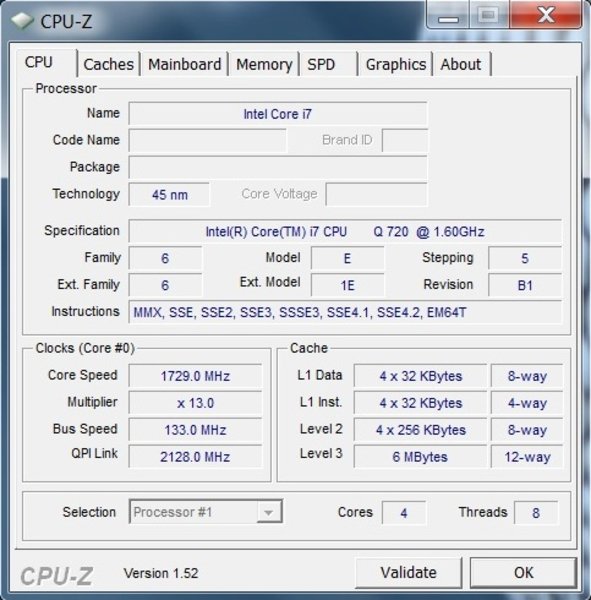Open the Caches tab
Image resolution: width=591 pixels, height=600 pixels.
coord(109,64)
